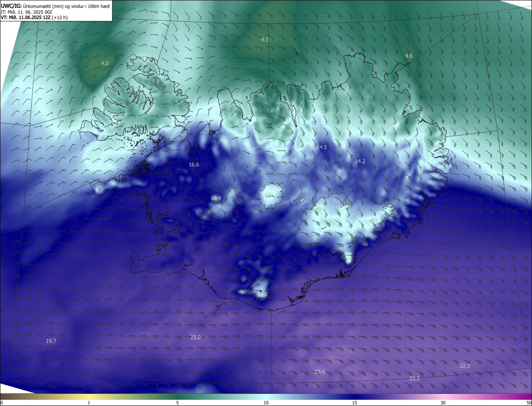Click the 22.0 value south of Iceland

195,337
